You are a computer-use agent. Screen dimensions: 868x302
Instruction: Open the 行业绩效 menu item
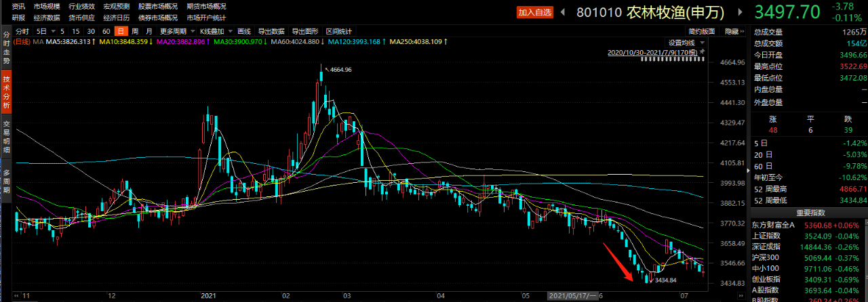(x=81, y=6)
